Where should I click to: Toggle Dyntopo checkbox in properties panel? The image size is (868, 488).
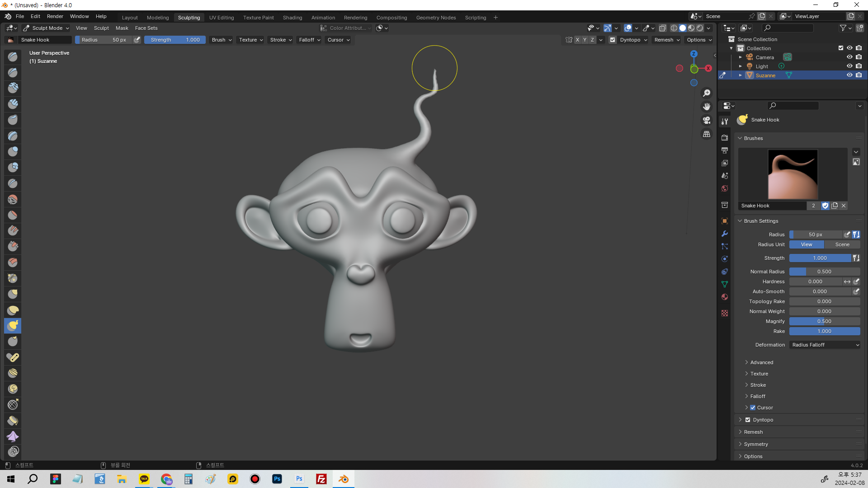point(748,420)
